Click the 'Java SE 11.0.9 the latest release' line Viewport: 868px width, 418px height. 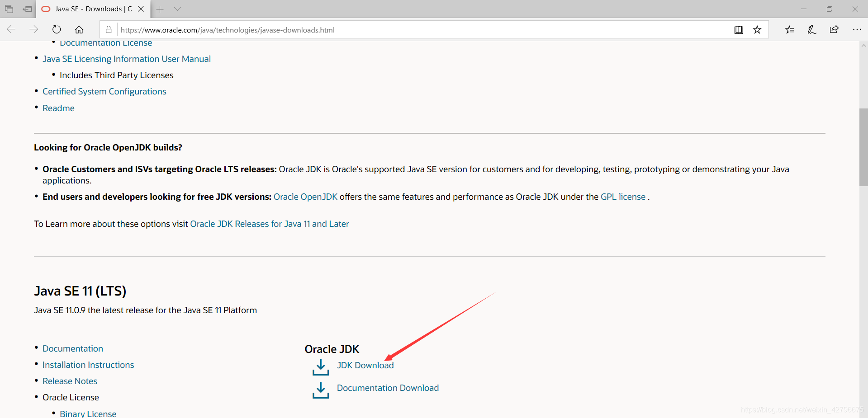[x=145, y=310]
